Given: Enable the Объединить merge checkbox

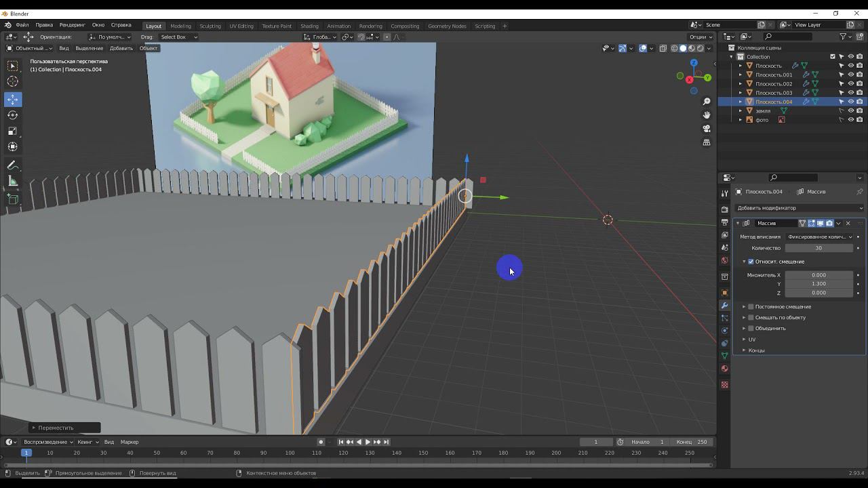Looking at the screenshot, I should coord(751,329).
